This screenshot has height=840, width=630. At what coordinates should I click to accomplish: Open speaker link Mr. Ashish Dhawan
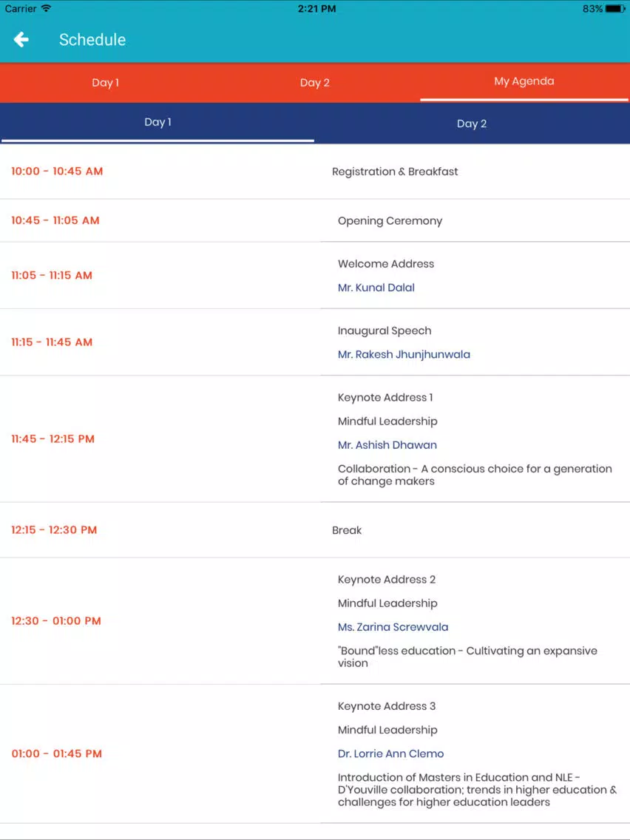pos(387,445)
